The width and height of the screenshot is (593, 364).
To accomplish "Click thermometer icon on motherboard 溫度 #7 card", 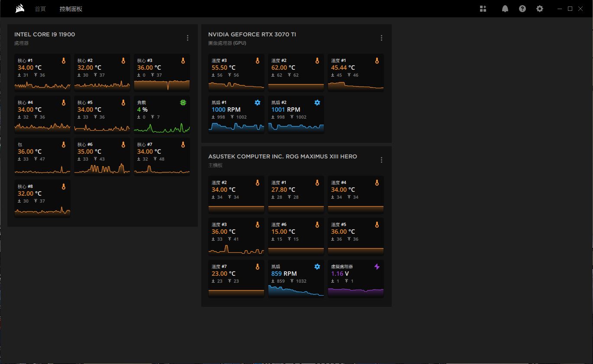I will 258,267.
